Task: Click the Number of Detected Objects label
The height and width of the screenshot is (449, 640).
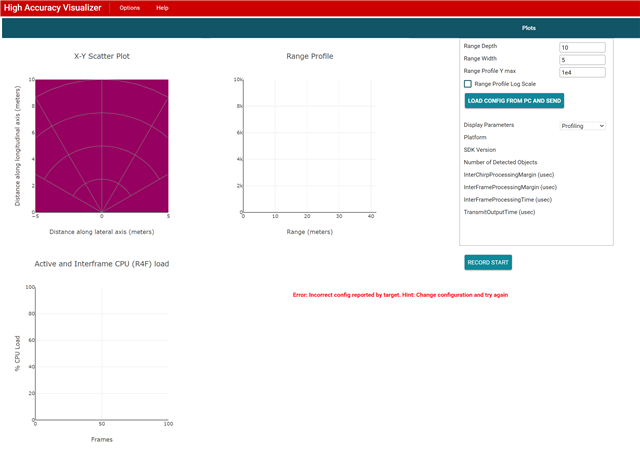Action: (x=500, y=162)
